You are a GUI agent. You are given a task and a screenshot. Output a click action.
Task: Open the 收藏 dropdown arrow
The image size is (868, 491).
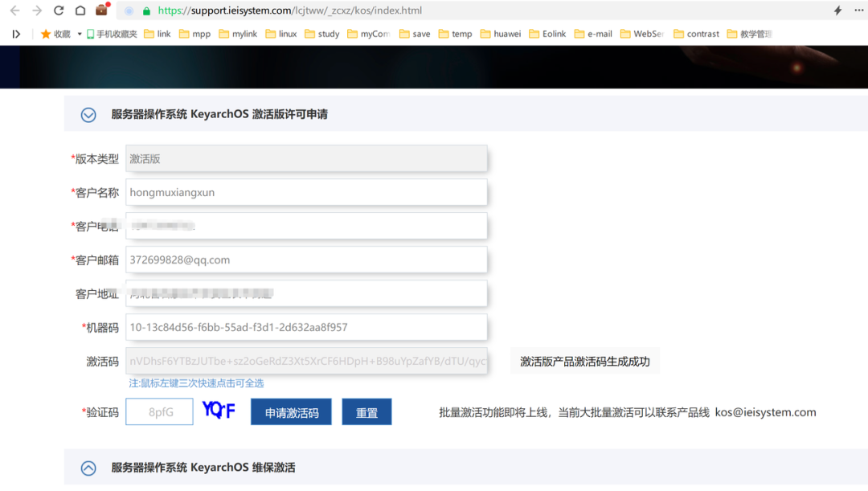pyautogui.click(x=80, y=34)
